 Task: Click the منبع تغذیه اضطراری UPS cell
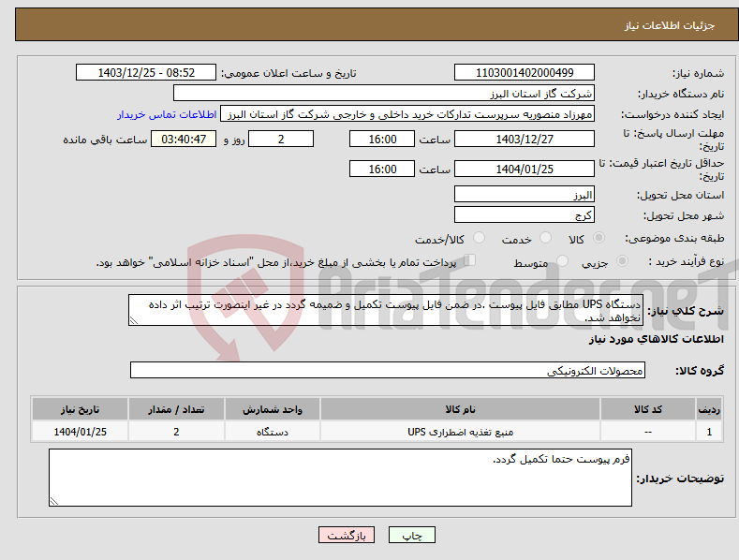tap(460, 432)
